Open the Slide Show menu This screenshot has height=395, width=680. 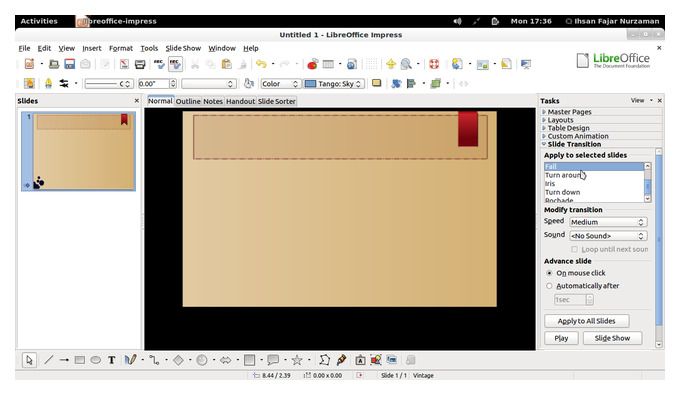point(183,48)
